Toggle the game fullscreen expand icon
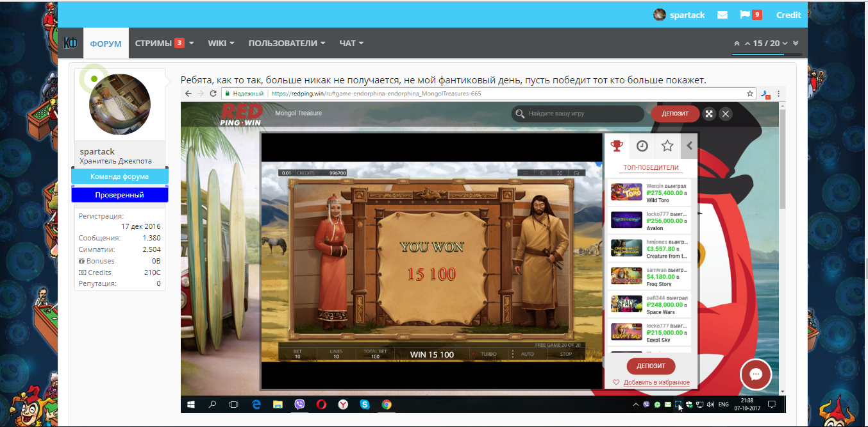 point(709,113)
